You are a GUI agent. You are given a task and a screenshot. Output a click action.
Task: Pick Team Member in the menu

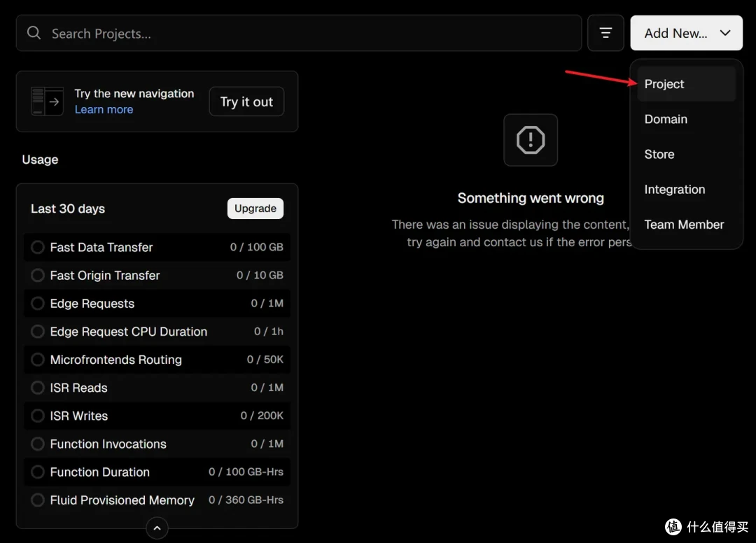[686, 225]
